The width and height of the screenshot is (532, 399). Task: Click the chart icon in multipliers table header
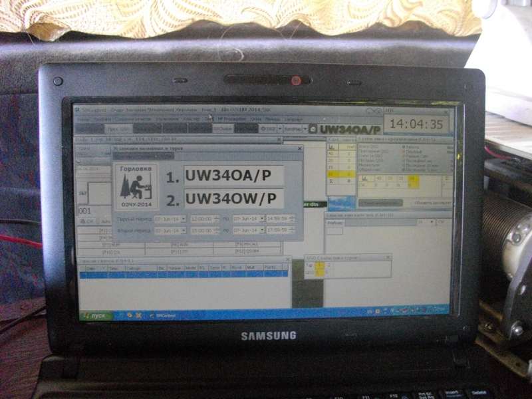tap(332, 146)
